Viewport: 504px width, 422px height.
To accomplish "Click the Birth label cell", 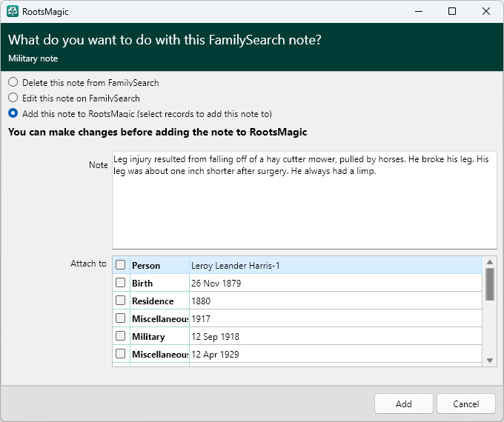I will 160,283.
